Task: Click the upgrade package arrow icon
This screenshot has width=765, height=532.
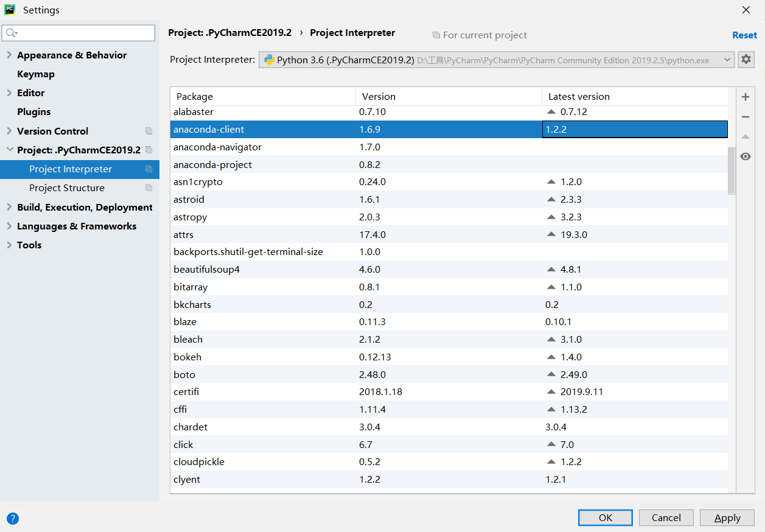Action: 746,137
